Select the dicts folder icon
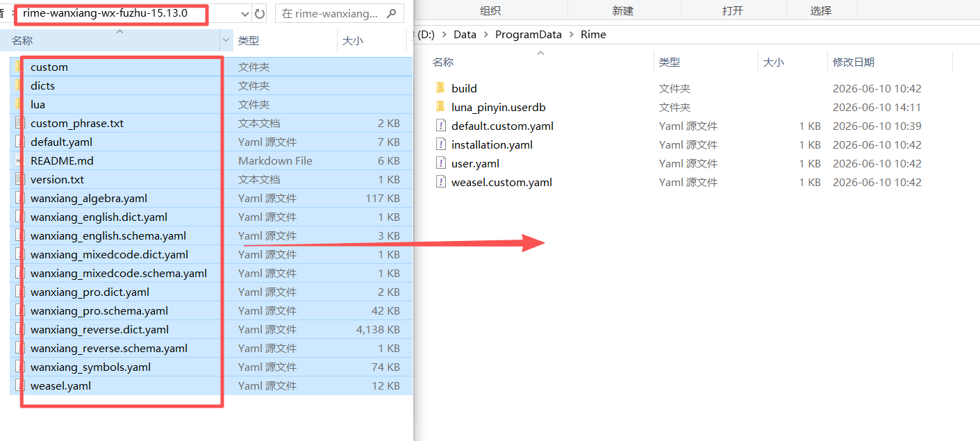980x441 pixels. point(19,85)
